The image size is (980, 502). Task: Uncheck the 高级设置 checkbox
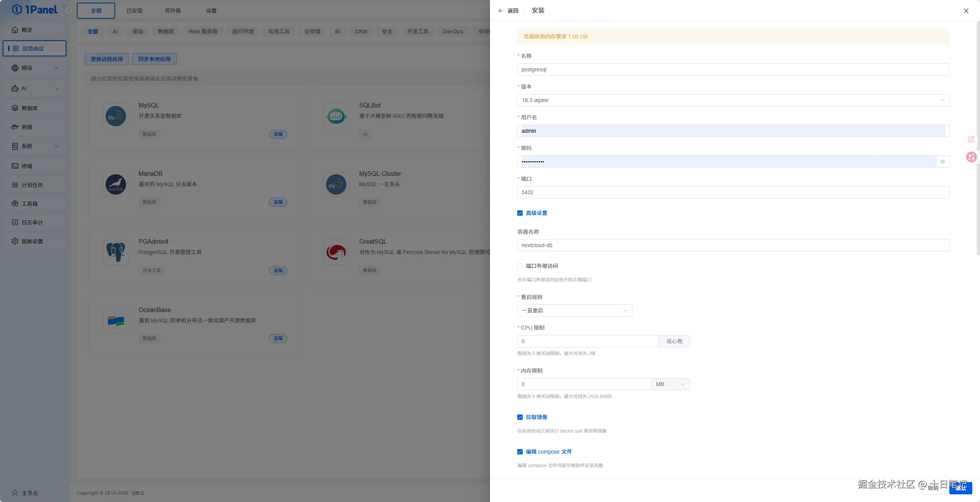click(520, 213)
